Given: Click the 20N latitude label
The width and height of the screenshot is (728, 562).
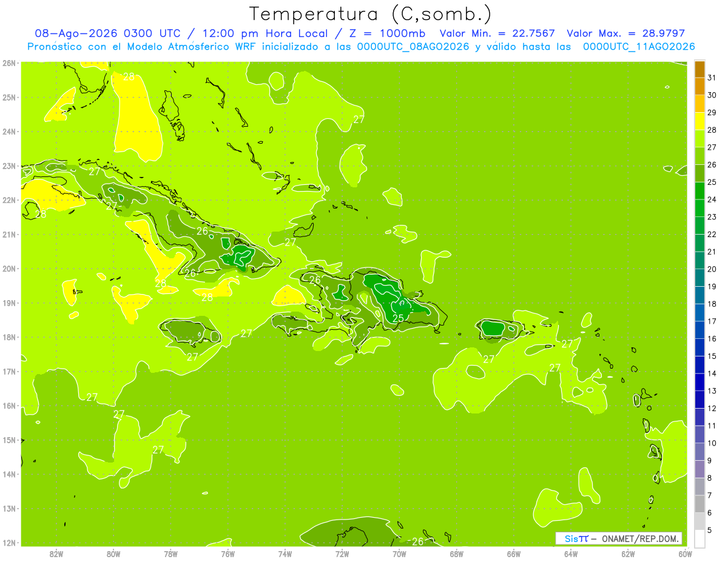Looking at the screenshot, I should (x=9, y=269).
